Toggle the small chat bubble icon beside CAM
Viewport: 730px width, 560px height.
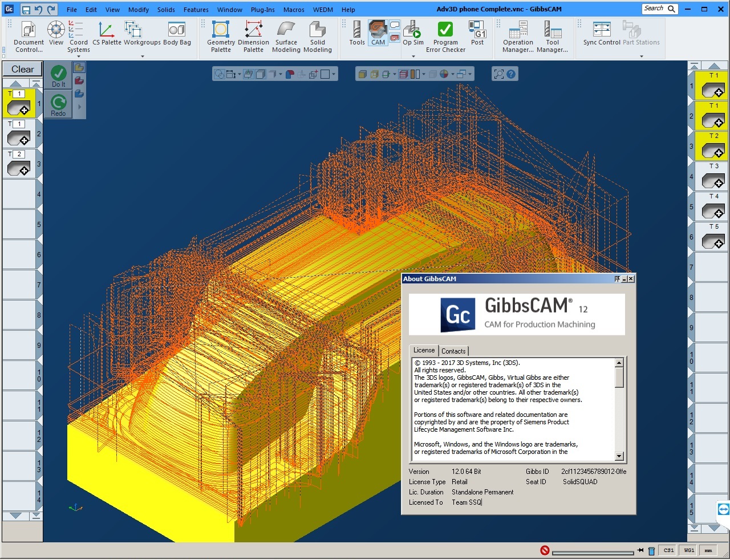click(x=395, y=26)
